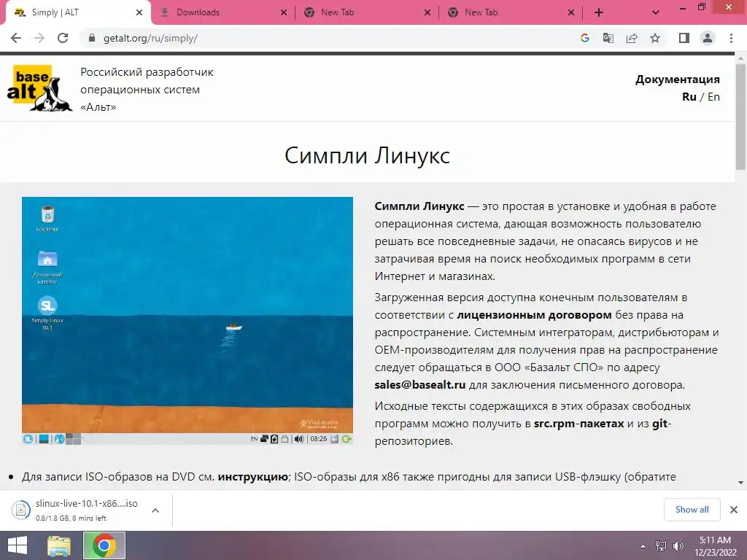Close the downloads shelf
This screenshot has height=560, width=747.
click(x=734, y=510)
